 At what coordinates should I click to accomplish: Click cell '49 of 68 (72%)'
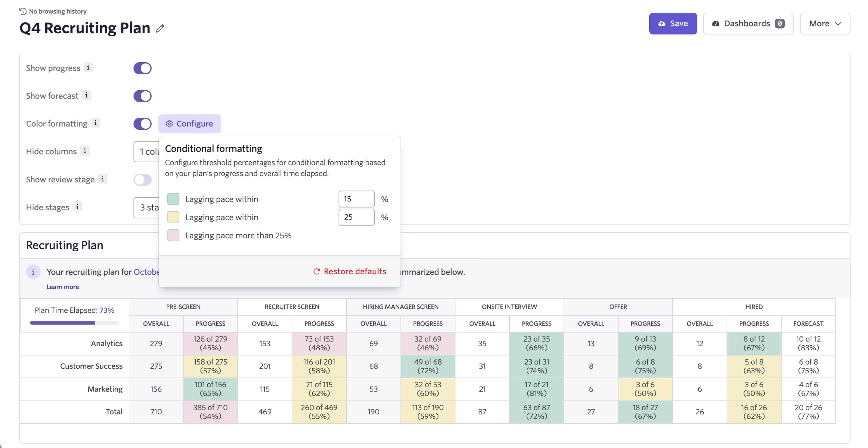pyautogui.click(x=428, y=366)
